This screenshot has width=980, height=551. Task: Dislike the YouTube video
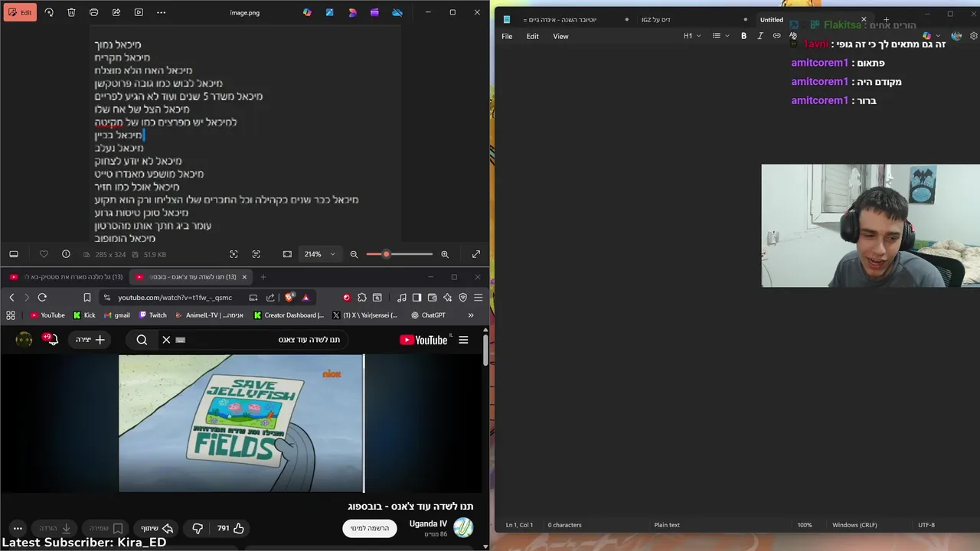[x=198, y=528]
